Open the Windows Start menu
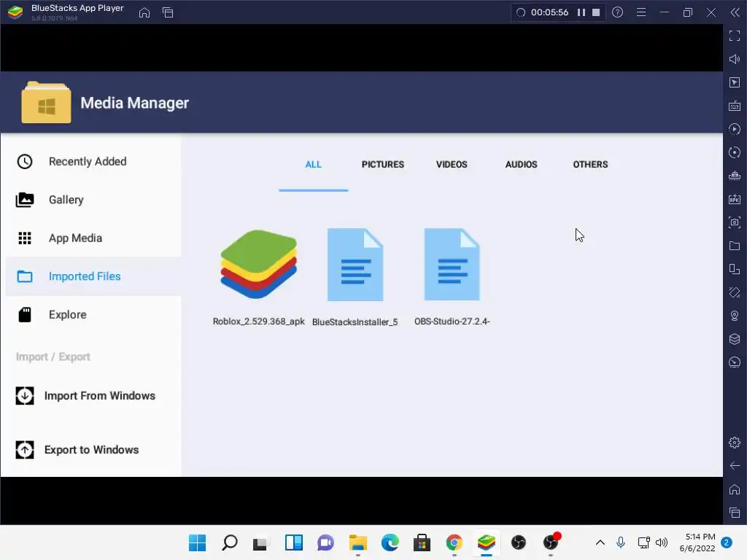747x560 pixels. [x=197, y=542]
